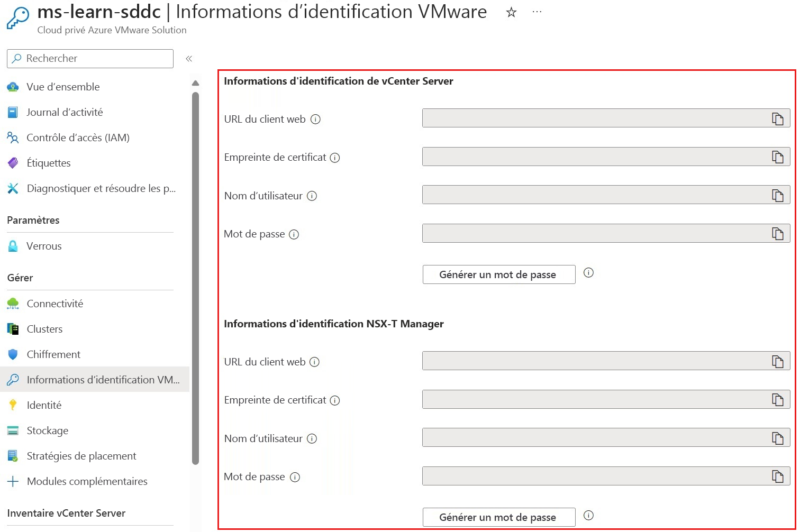
Task: Open the Verrous lock icon
Action: (x=13, y=246)
